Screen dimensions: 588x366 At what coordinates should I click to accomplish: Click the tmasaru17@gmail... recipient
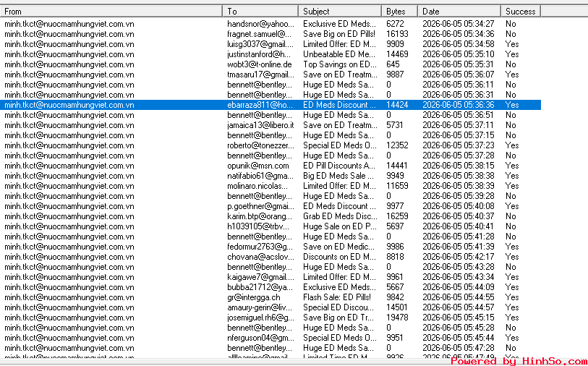pyautogui.click(x=260, y=75)
